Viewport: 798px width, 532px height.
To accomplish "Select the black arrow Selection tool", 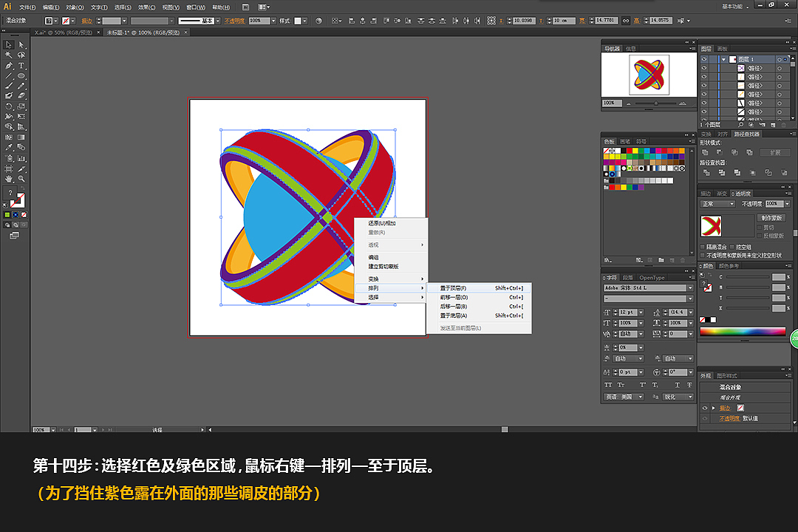I will pos(9,45).
